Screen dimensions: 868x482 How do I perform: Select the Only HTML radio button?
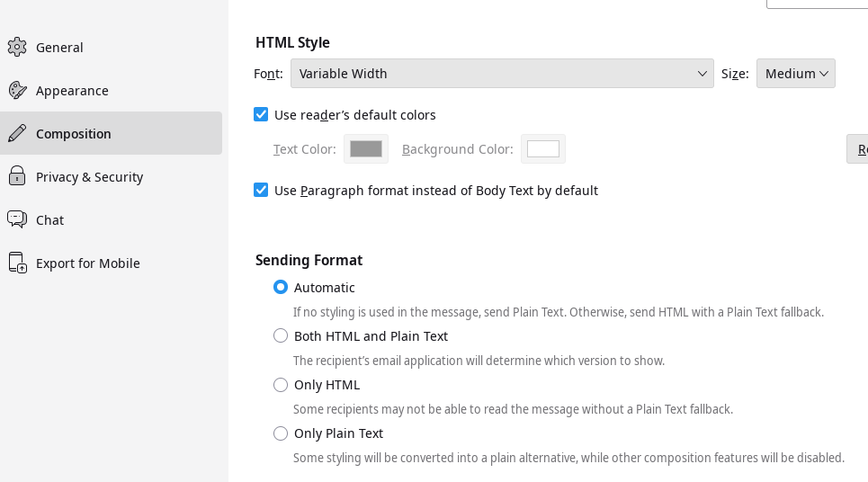pyautogui.click(x=281, y=385)
